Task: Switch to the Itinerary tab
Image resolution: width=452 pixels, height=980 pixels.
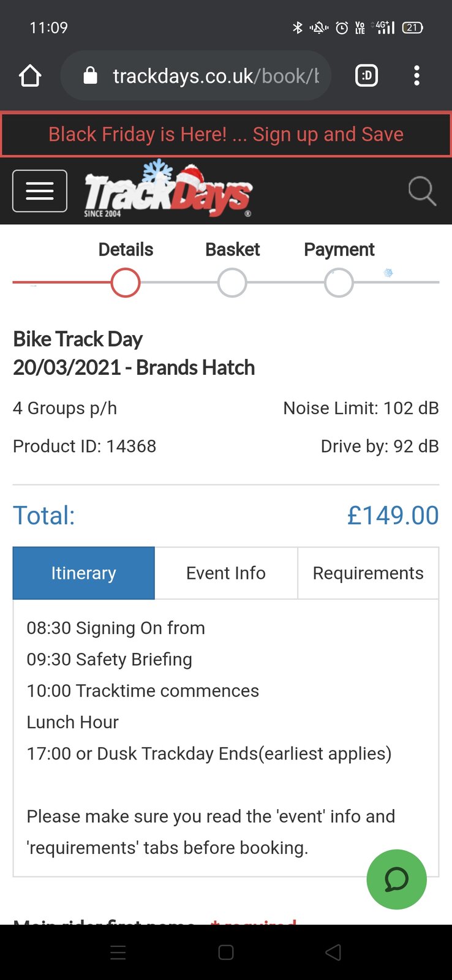Action: pyautogui.click(x=84, y=573)
